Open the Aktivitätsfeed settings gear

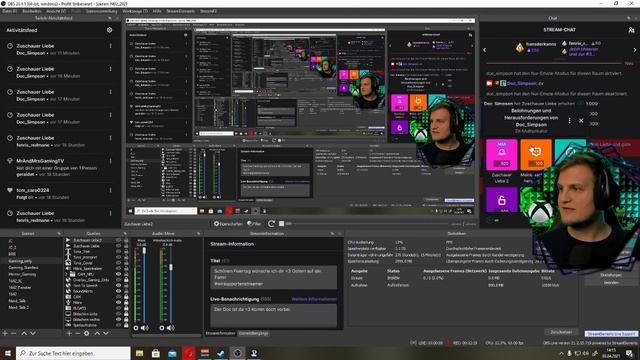pyautogui.click(x=109, y=30)
